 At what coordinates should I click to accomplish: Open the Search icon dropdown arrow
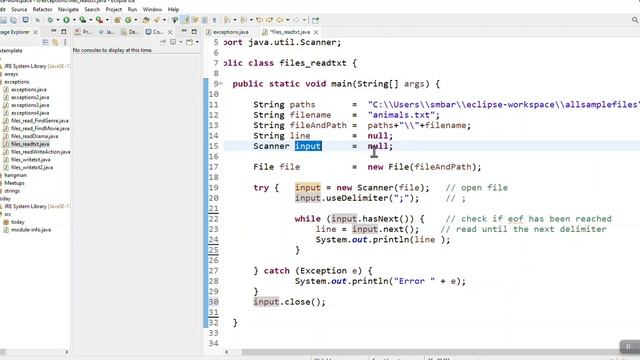(164, 20)
